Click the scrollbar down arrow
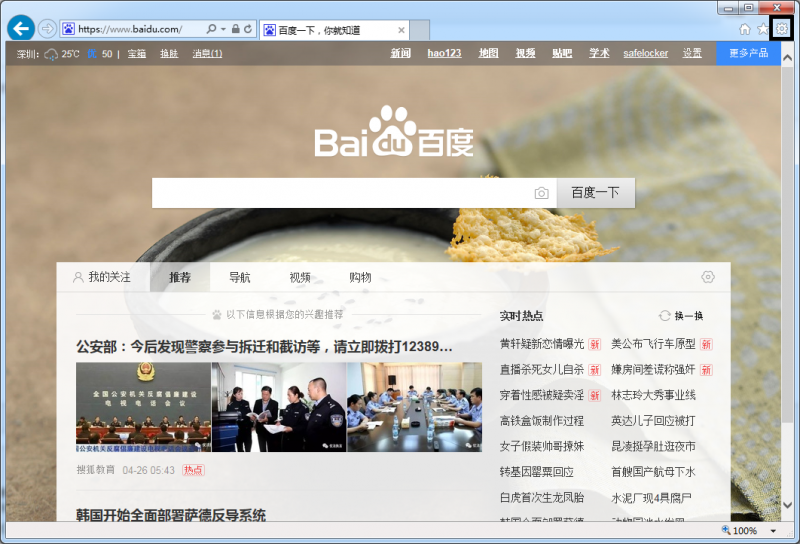The height and width of the screenshot is (544, 800). tap(787, 505)
